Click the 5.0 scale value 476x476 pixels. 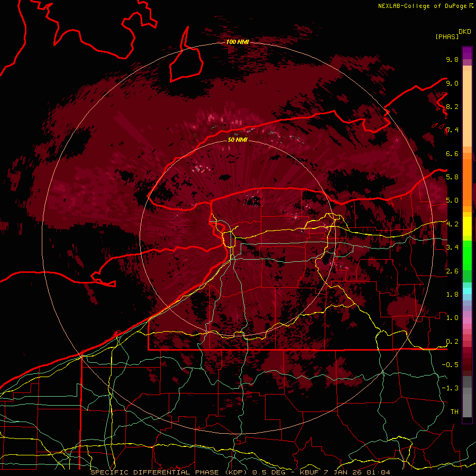pos(452,200)
